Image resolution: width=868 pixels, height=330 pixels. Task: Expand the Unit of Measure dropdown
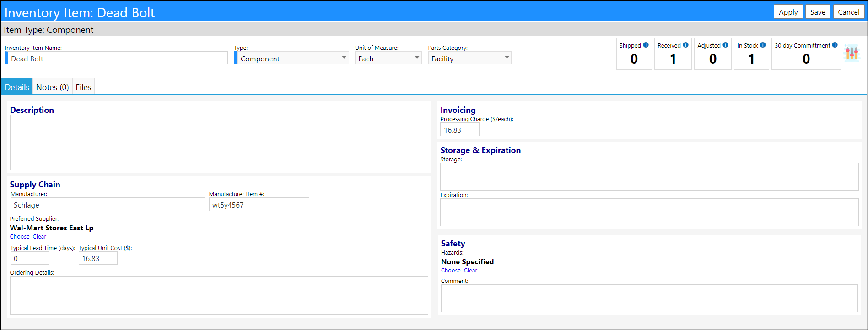tap(388, 58)
